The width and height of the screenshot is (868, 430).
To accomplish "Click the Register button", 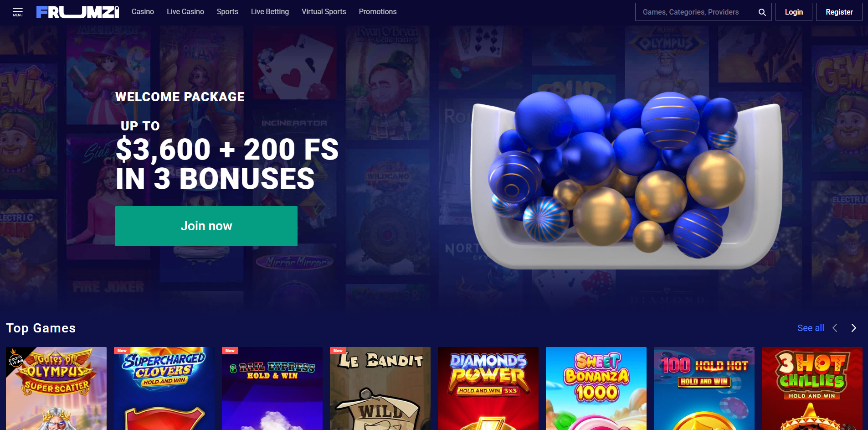I will point(839,12).
